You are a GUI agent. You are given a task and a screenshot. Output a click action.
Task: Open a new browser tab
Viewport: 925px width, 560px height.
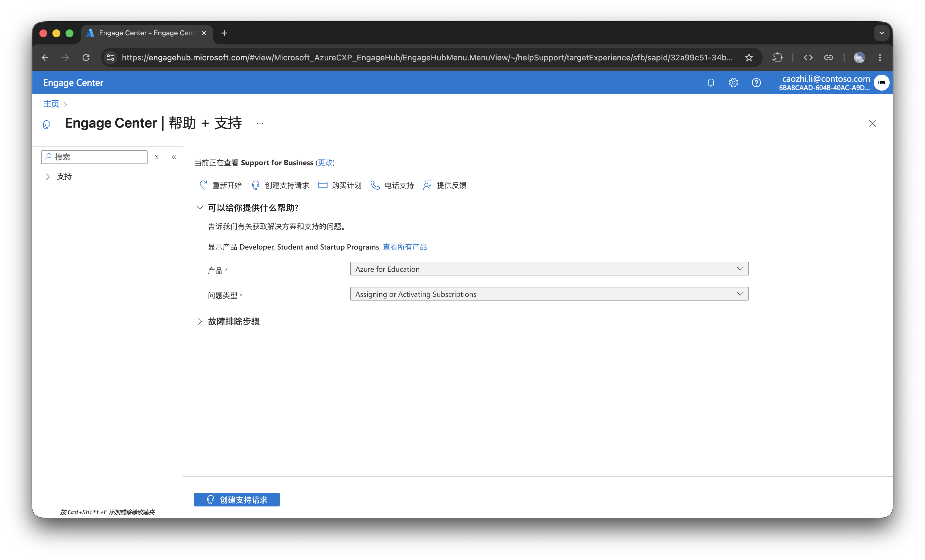(224, 33)
